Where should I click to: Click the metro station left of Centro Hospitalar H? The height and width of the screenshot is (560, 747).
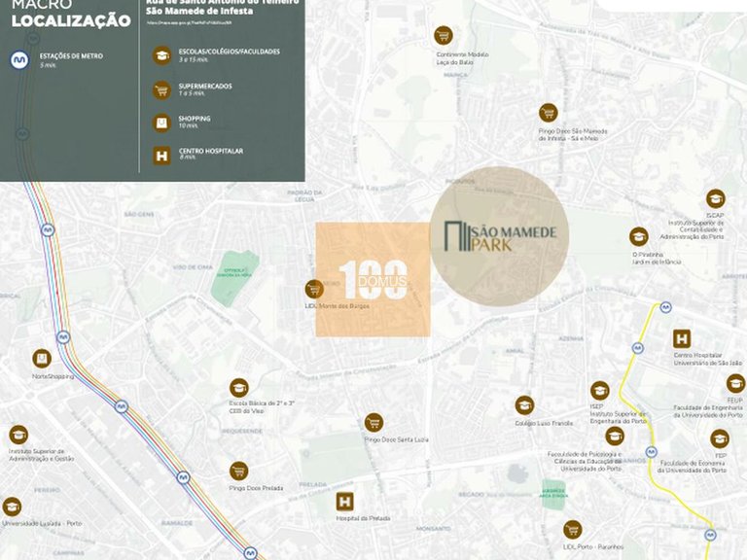point(638,348)
